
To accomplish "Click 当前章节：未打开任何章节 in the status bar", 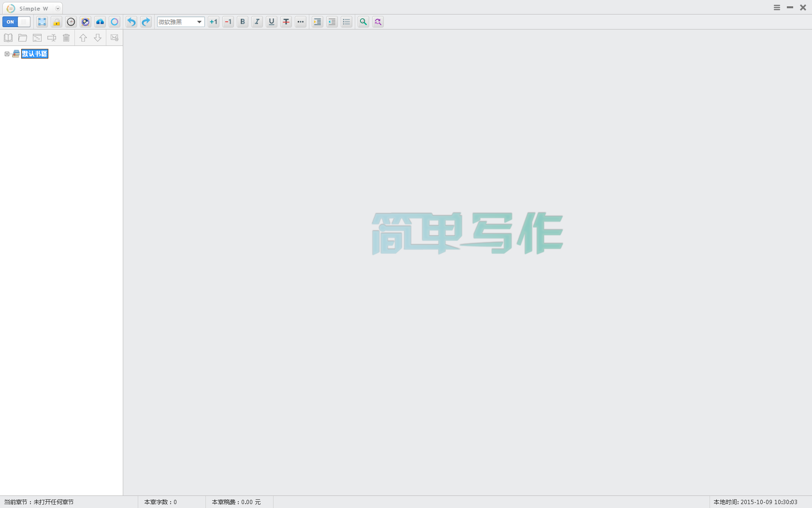I will point(39,502).
